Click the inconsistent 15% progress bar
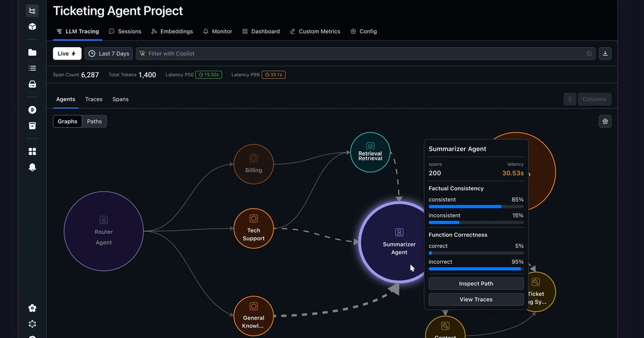 tap(476, 222)
